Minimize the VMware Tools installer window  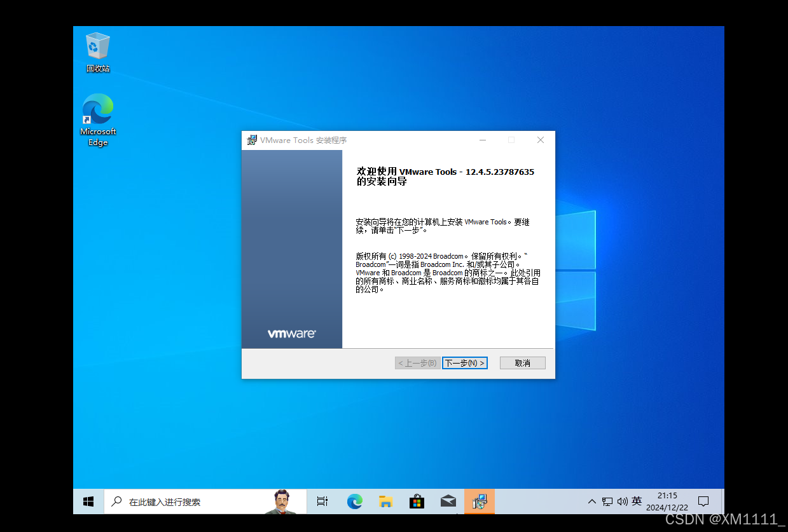pos(483,140)
